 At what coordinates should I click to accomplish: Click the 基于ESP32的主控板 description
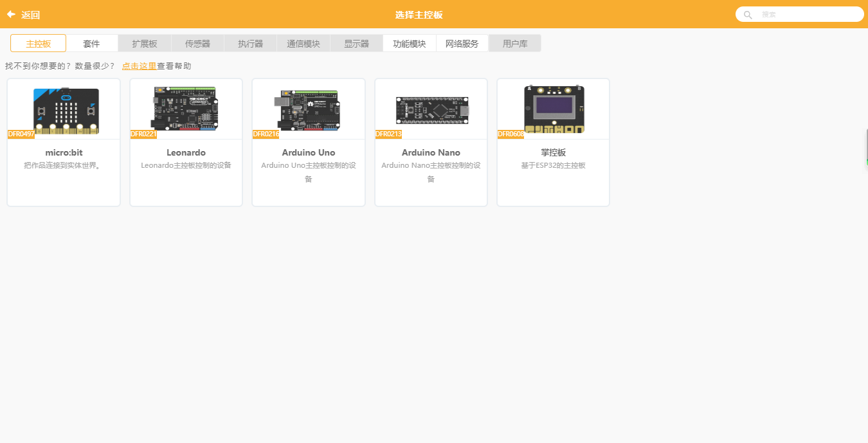pos(553,165)
